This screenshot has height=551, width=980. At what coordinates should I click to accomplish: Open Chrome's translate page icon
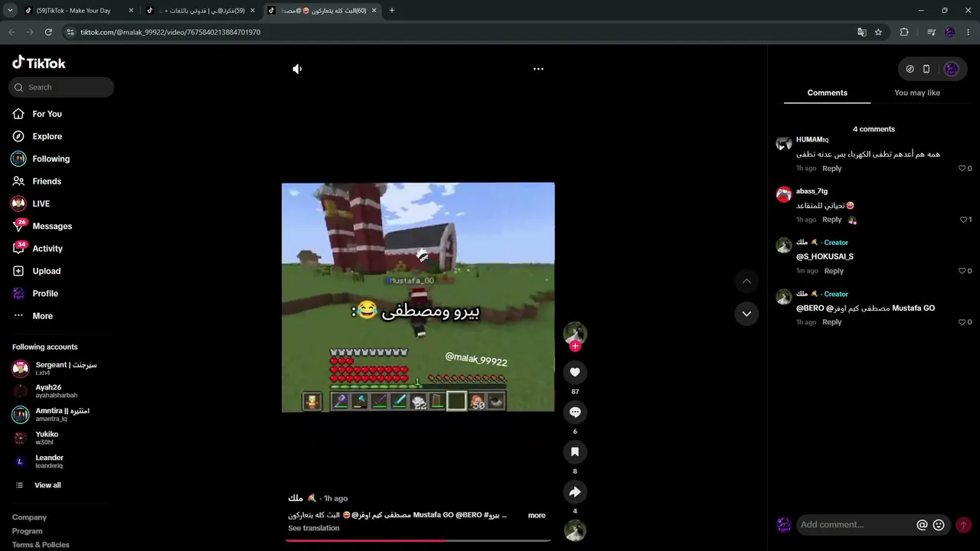pos(861,32)
